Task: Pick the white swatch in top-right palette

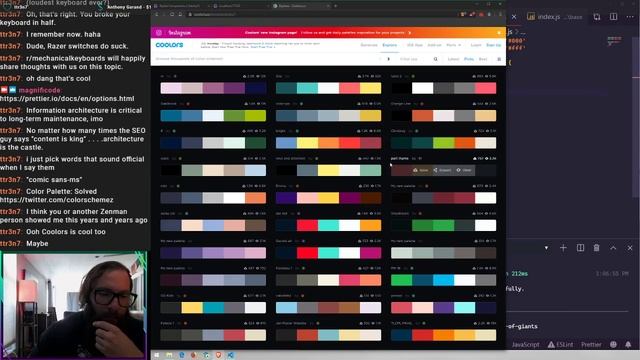Action: (422, 88)
